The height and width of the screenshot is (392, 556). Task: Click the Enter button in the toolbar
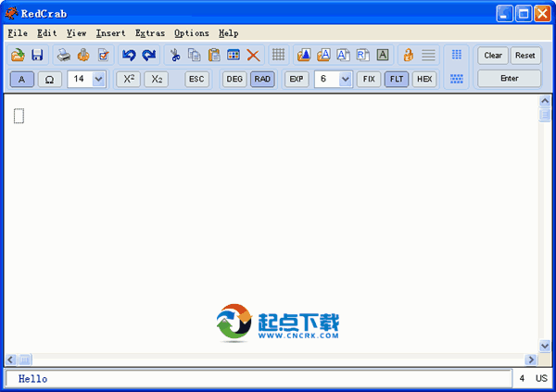509,79
